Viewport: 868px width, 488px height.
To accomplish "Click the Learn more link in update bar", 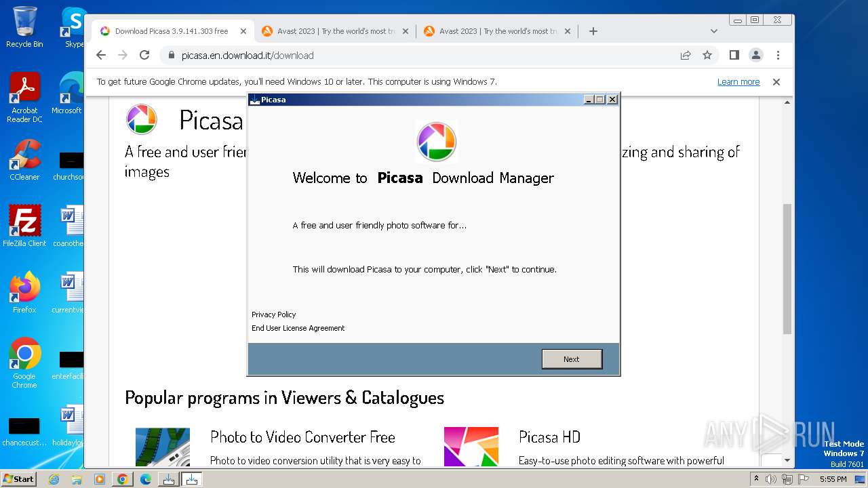I will coord(738,82).
